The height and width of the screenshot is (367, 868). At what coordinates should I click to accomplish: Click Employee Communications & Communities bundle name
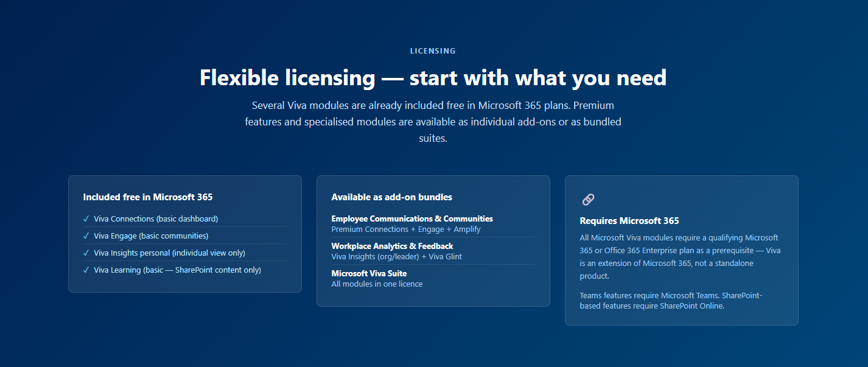[412, 218]
